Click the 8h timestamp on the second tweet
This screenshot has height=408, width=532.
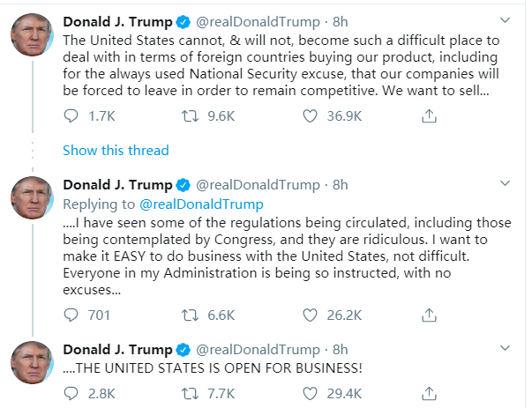[340, 184]
